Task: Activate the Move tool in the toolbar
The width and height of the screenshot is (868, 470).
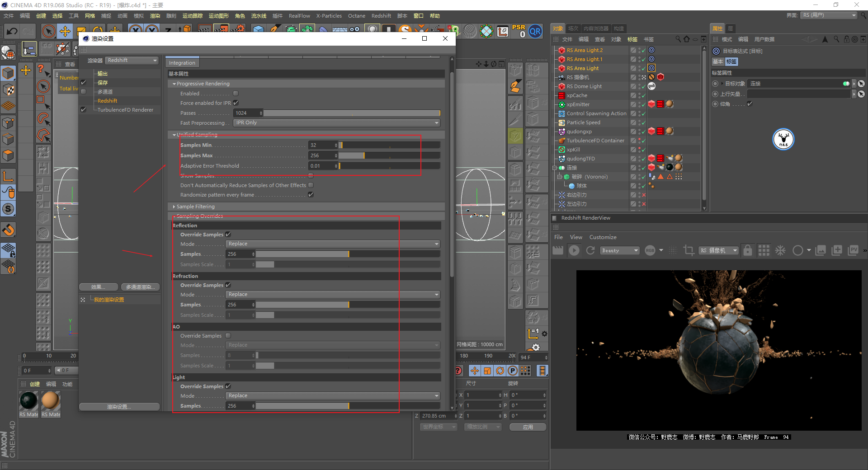Action: [x=65, y=31]
